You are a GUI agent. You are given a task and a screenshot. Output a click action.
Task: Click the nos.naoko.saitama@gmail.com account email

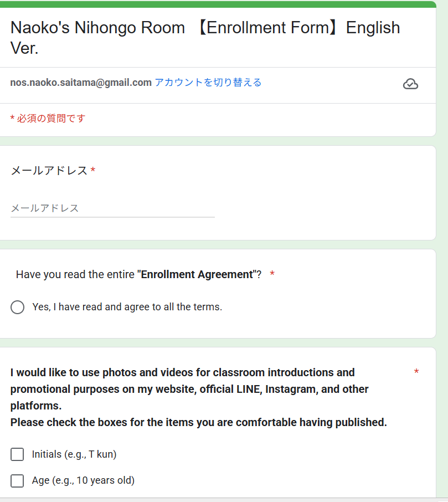tap(81, 83)
